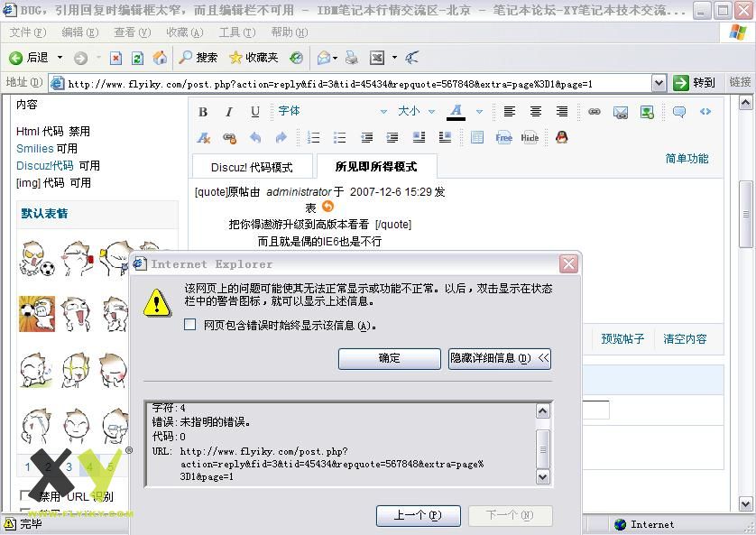Collapse details with 隐藏详细信息 button

pos(500,358)
